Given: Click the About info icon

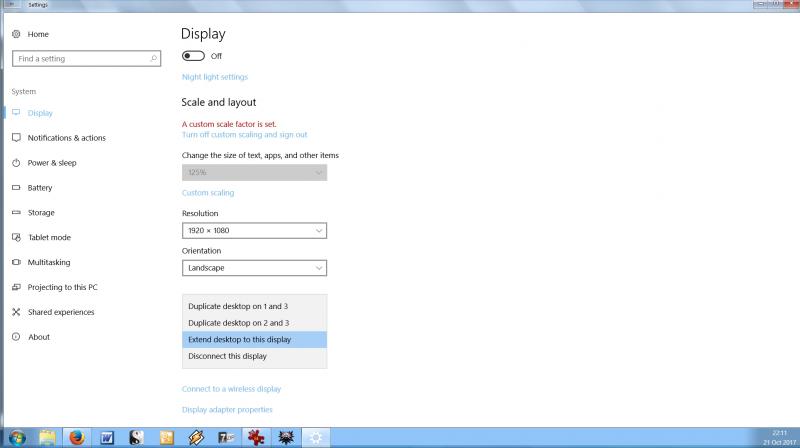Looking at the screenshot, I should coord(16,337).
